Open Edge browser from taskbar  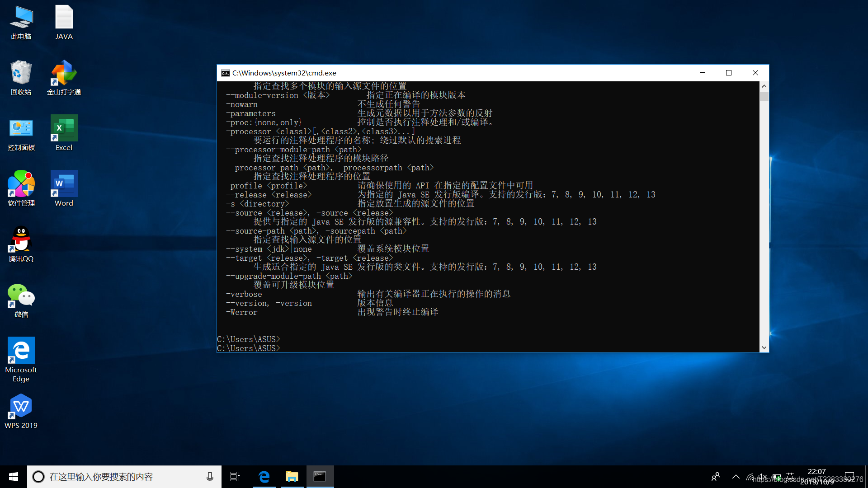tap(264, 477)
